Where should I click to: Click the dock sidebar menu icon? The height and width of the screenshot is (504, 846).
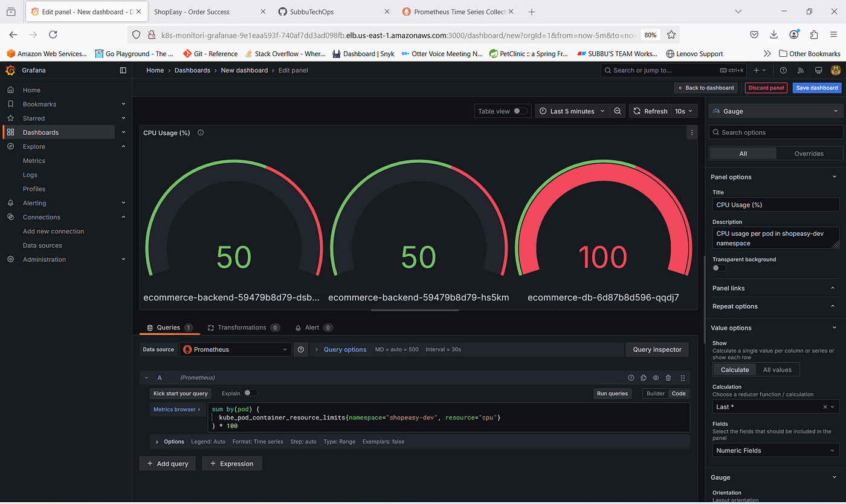coord(123,70)
